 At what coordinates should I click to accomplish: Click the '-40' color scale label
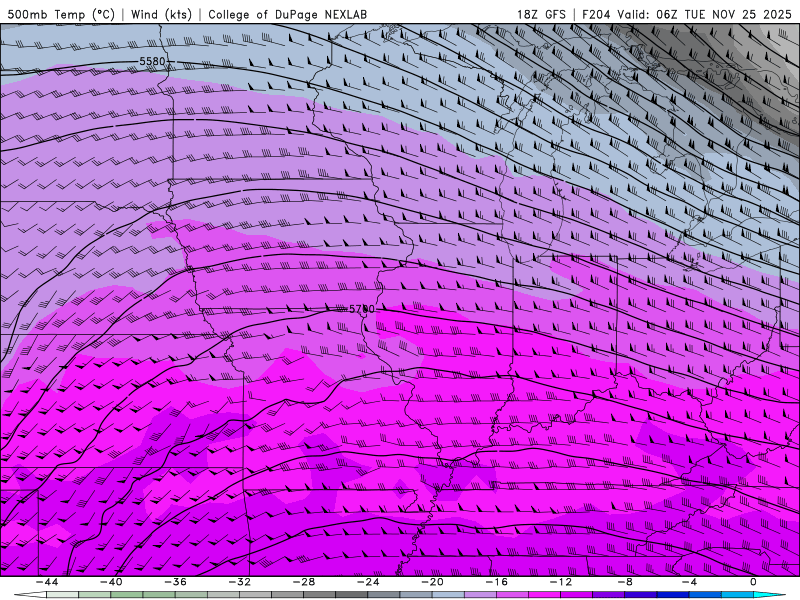(x=111, y=582)
